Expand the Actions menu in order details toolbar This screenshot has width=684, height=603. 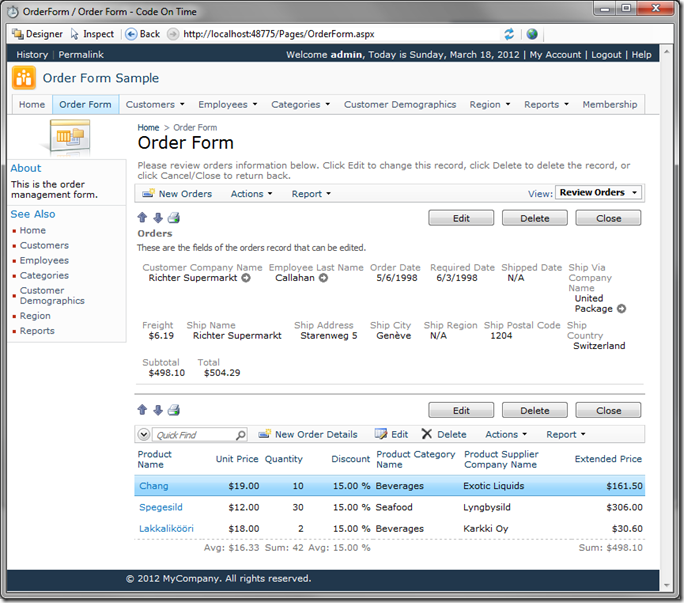[506, 435]
